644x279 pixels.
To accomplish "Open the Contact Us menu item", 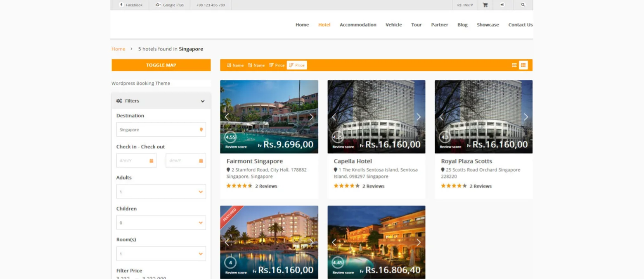I will tap(521, 25).
